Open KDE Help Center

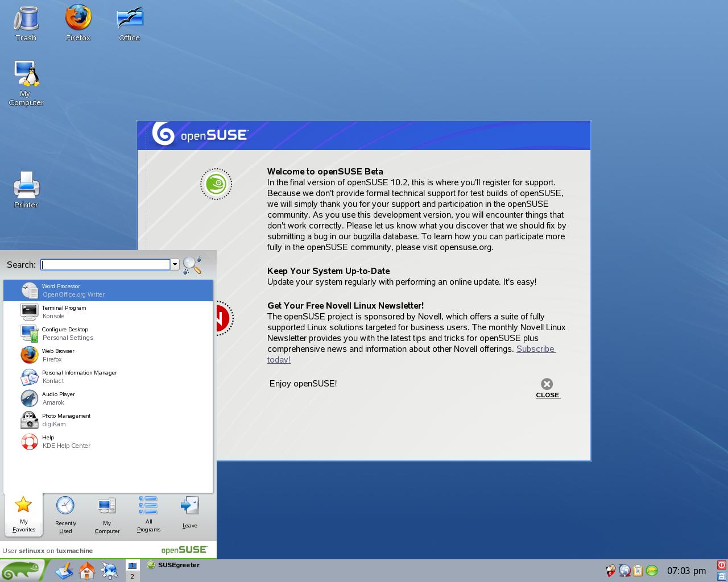coord(108,442)
